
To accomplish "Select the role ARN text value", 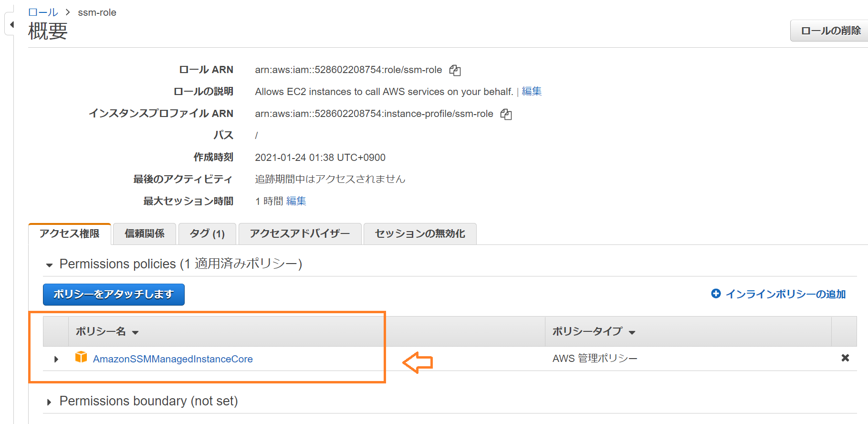I will pyautogui.click(x=348, y=70).
